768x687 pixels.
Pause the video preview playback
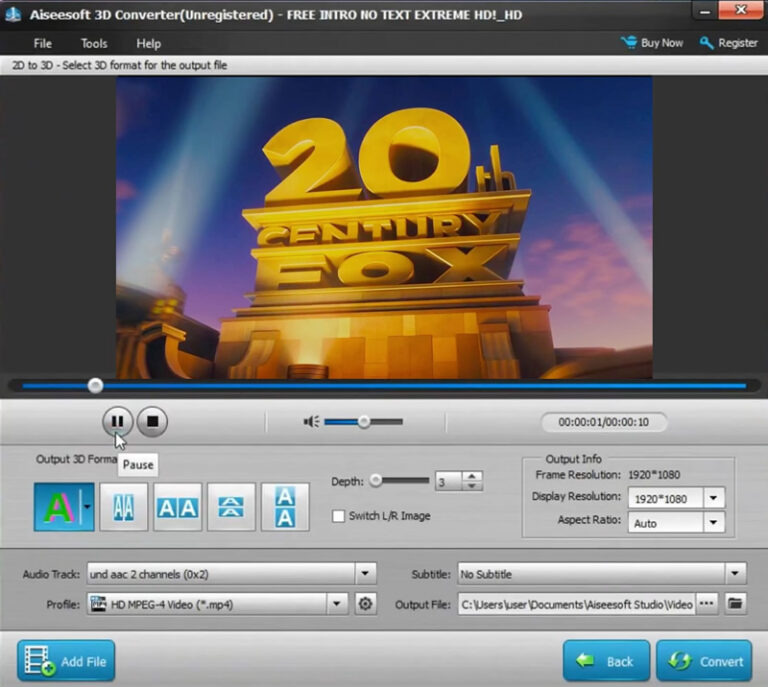[x=118, y=421]
